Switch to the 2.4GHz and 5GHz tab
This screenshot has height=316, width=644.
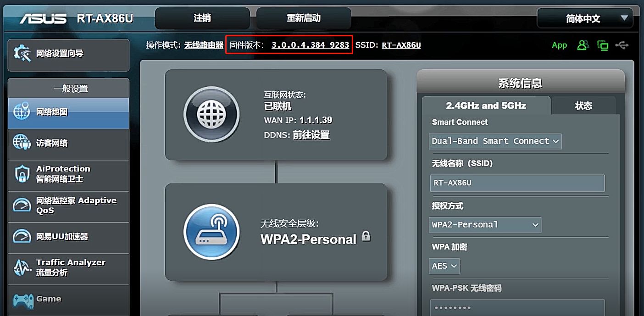[x=486, y=105]
